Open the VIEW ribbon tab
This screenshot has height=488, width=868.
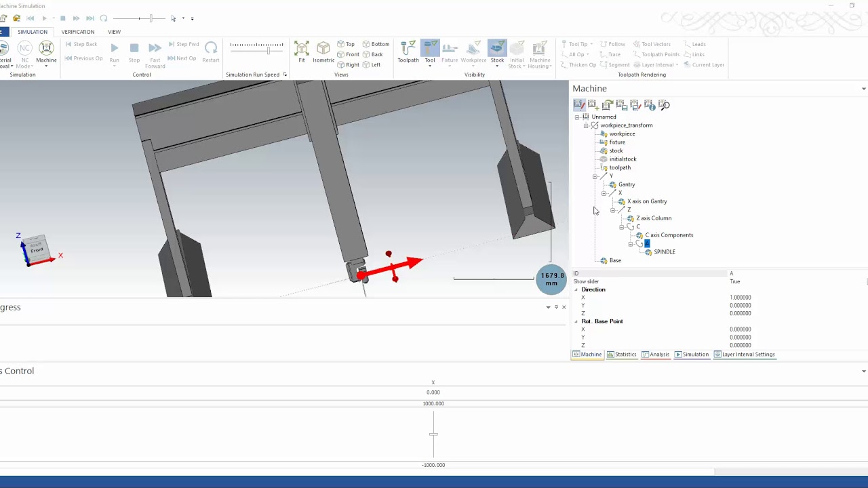[x=114, y=32]
